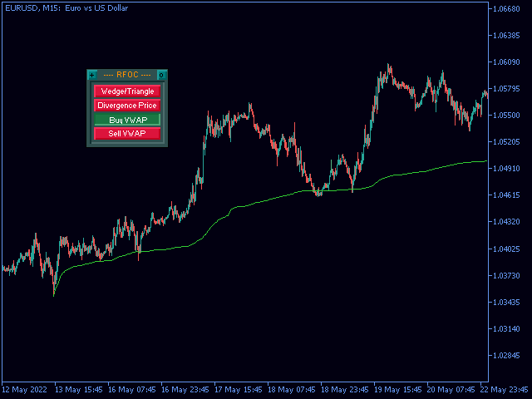Click the 1.03140 price label
Screen dimensions: 532x399
click(506, 329)
